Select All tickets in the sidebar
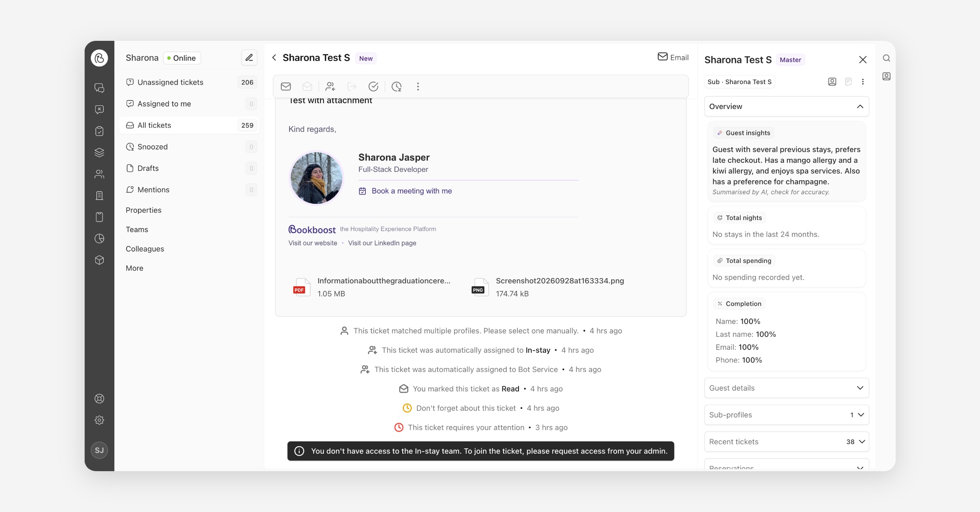The height and width of the screenshot is (512, 980). tap(189, 125)
